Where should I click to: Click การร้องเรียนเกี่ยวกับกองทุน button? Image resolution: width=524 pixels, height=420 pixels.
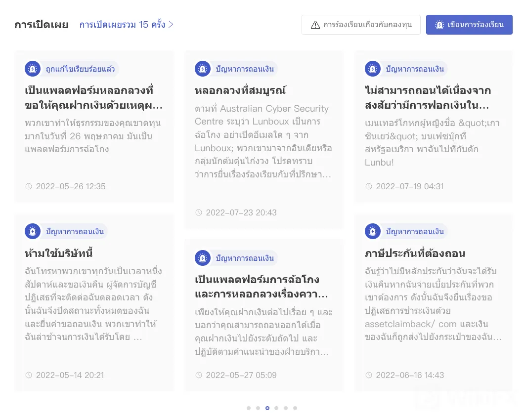[x=361, y=25]
